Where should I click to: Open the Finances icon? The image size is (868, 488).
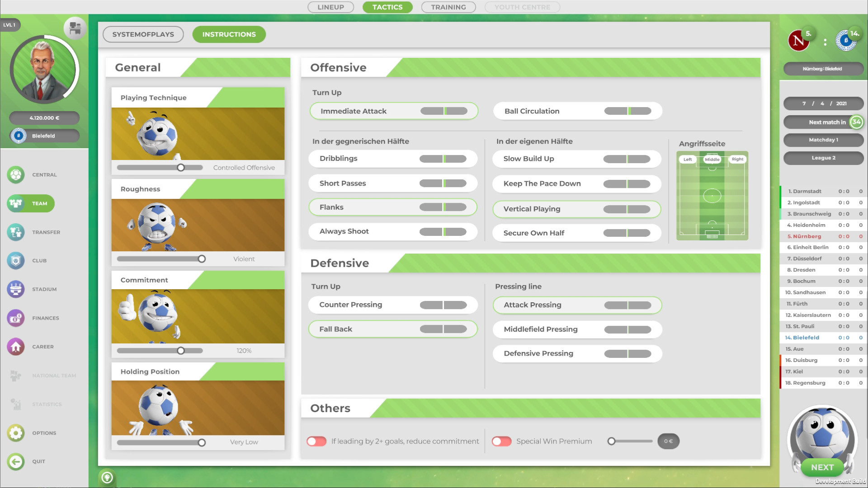click(x=16, y=318)
